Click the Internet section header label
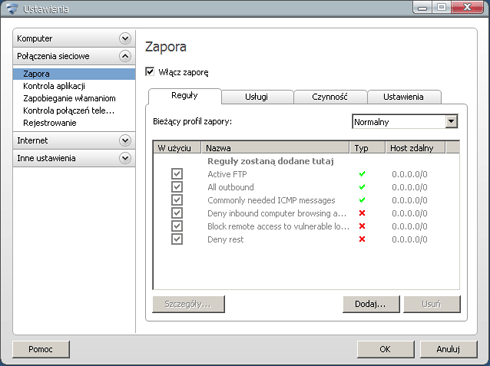This screenshot has width=490, height=366. [33, 141]
